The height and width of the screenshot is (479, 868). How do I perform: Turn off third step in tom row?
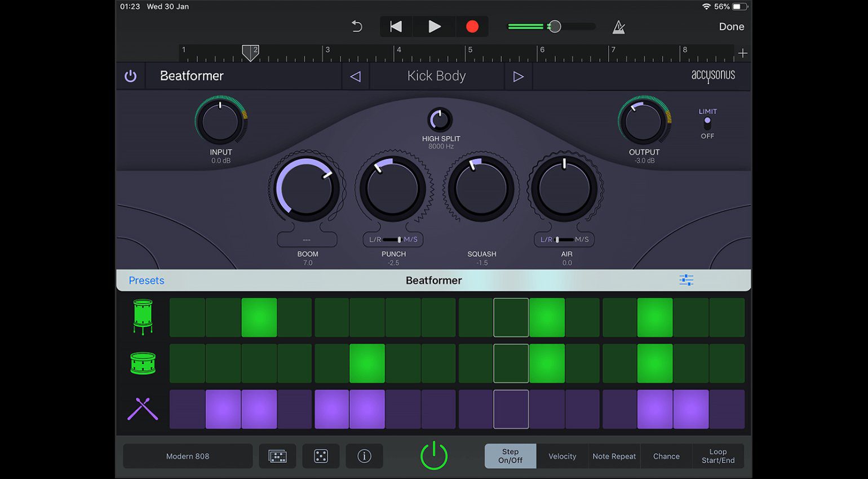pos(259,318)
